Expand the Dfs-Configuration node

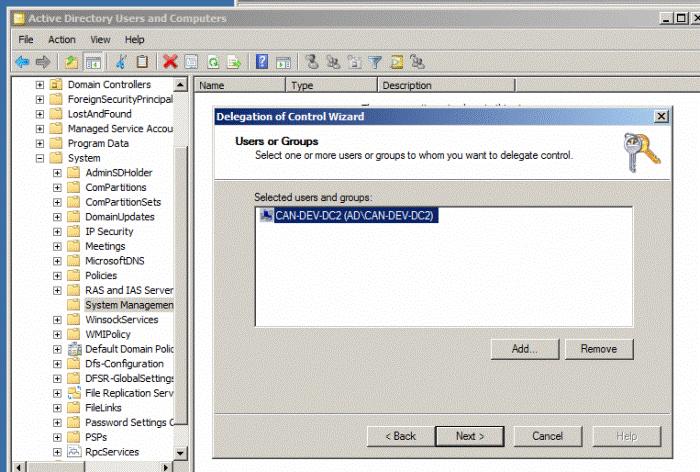pos(57,364)
